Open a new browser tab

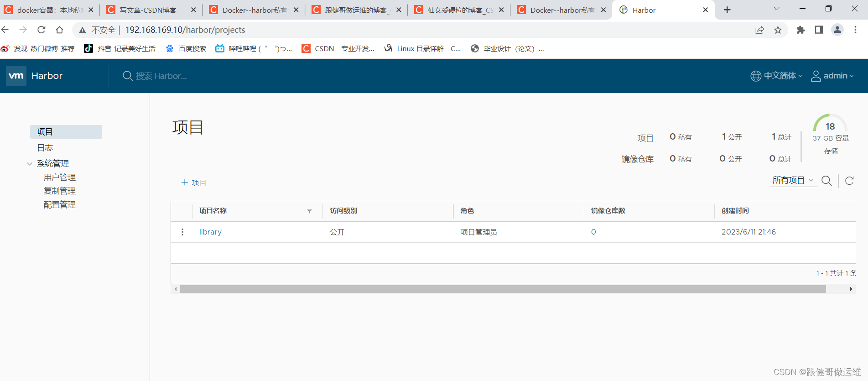728,10
